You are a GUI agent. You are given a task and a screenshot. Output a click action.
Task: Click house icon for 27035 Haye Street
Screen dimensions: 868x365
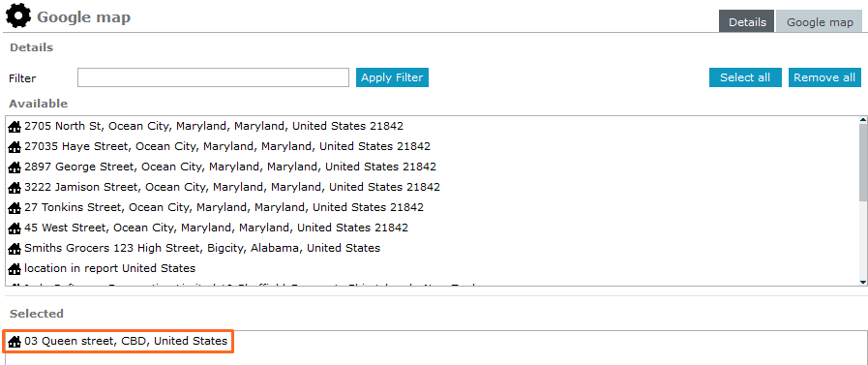click(15, 147)
